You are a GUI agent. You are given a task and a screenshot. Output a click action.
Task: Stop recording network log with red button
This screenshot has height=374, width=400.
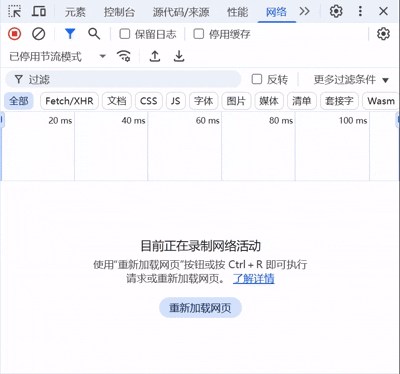tap(14, 34)
